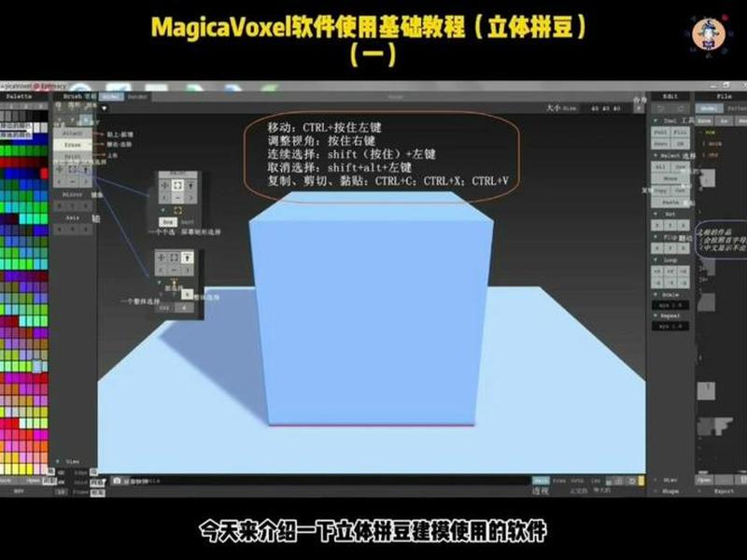Image resolution: width=747 pixels, height=560 pixels.
Task: Open the first model thumbnail in File list
Action: tap(707, 179)
